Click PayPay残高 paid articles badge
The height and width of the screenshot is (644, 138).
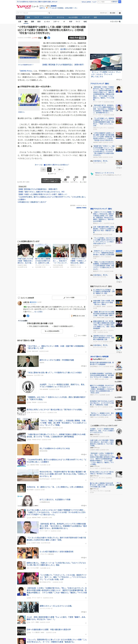click(98, 359)
